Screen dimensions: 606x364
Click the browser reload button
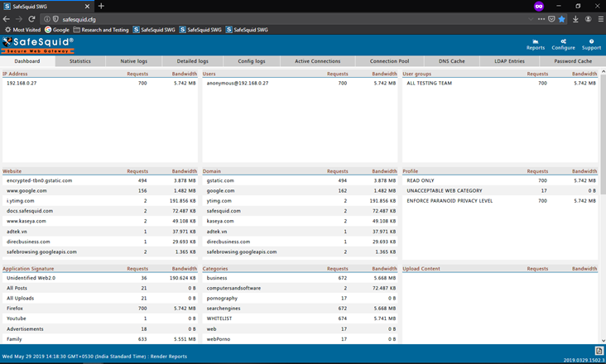click(31, 18)
